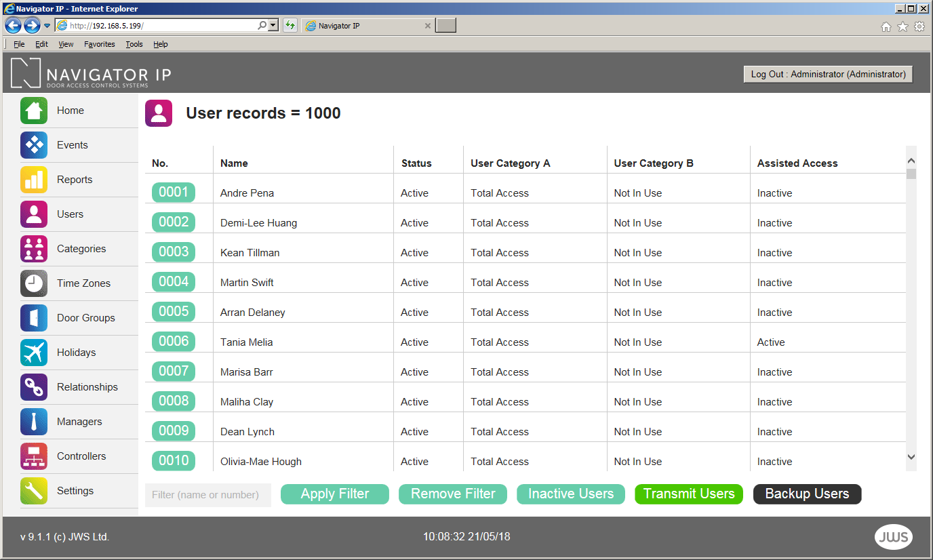Expand the address bar autocomplete dropdown

(x=273, y=25)
